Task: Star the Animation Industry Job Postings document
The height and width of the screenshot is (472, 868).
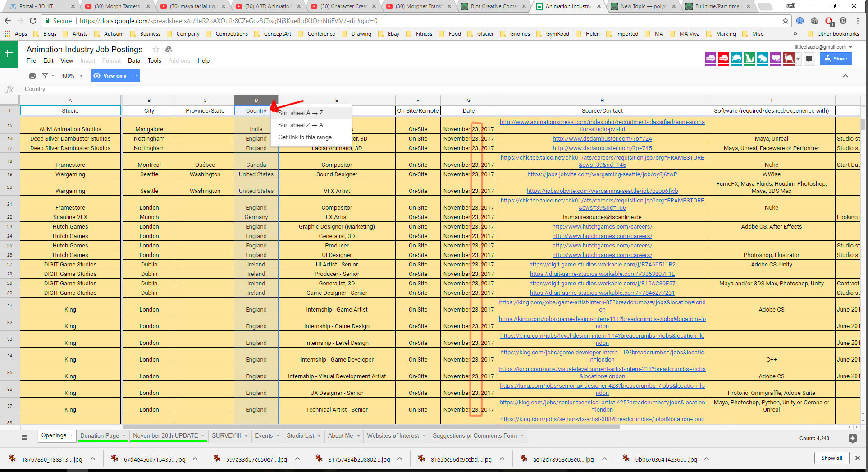Action: tap(156, 50)
